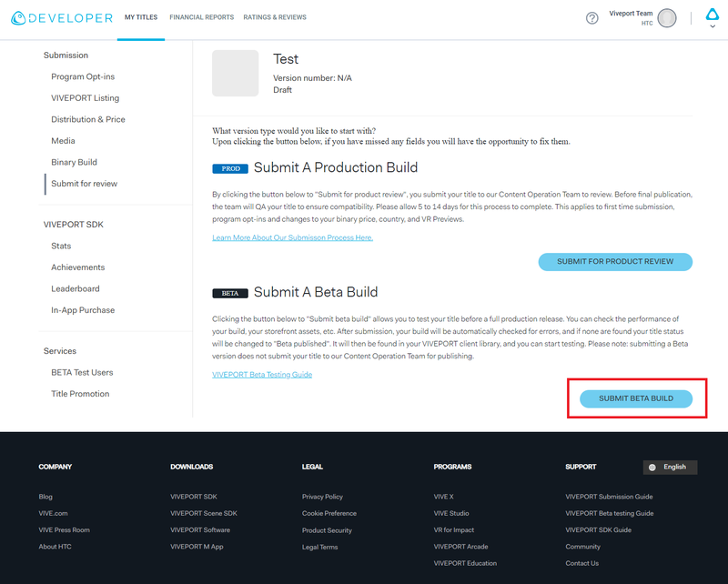The width and height of the screenshot is (728, 584).
Task: Open the Leaderboard section
Action: point(76,288)
